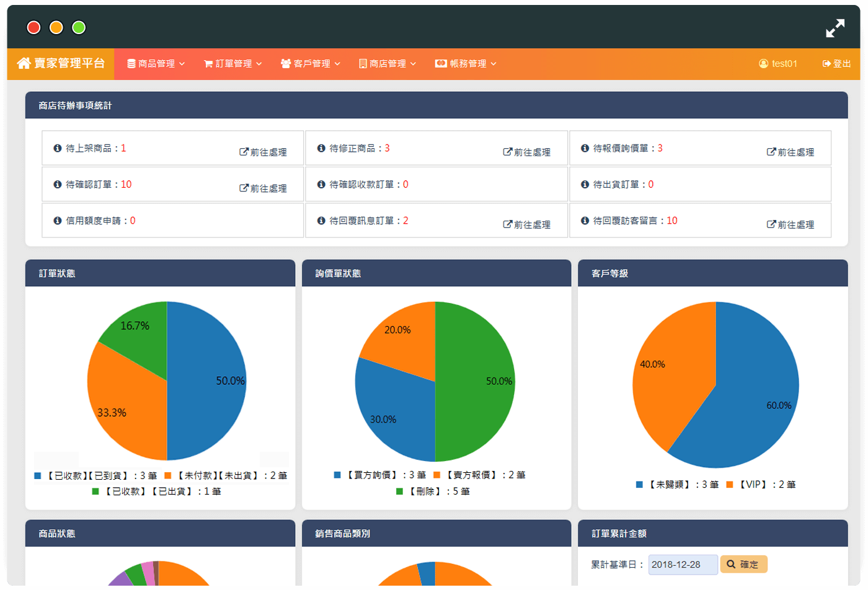Viewport: 868px width, 590px height.
Task: Click info icon beside 待報價詢價單
Action: pos(585,148)
